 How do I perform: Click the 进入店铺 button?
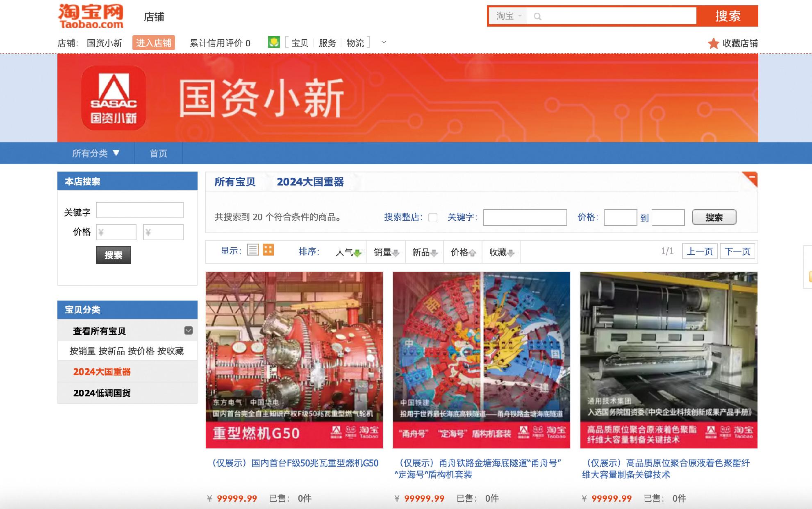pyautogui.click(x=153, y=43)
